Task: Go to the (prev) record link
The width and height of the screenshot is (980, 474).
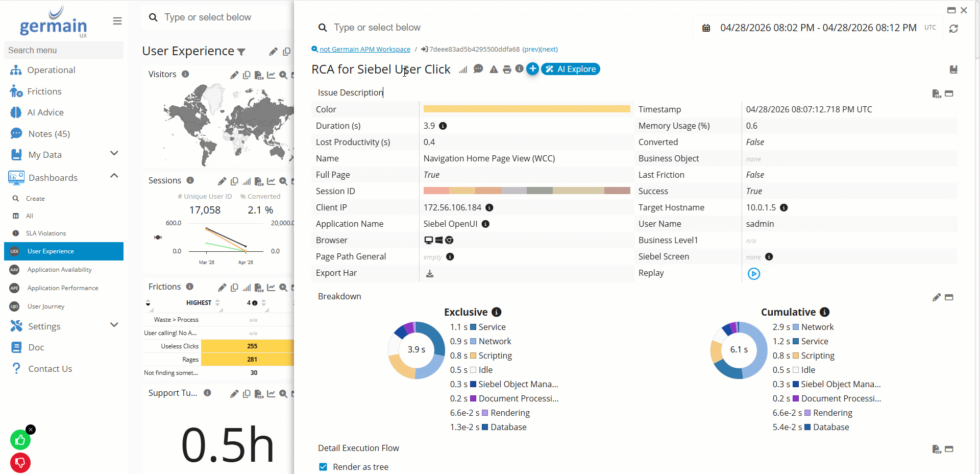Action: click(x=531, y=50)
